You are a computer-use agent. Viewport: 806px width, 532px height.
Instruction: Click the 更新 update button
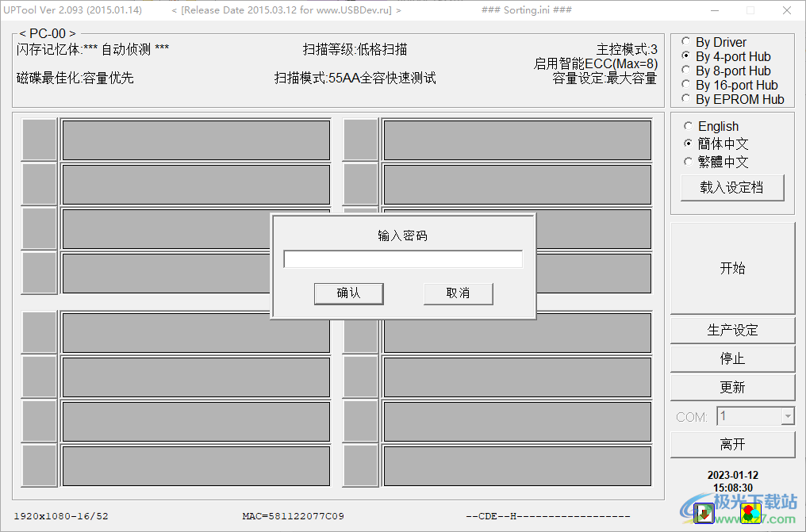[x=732, y=387]
